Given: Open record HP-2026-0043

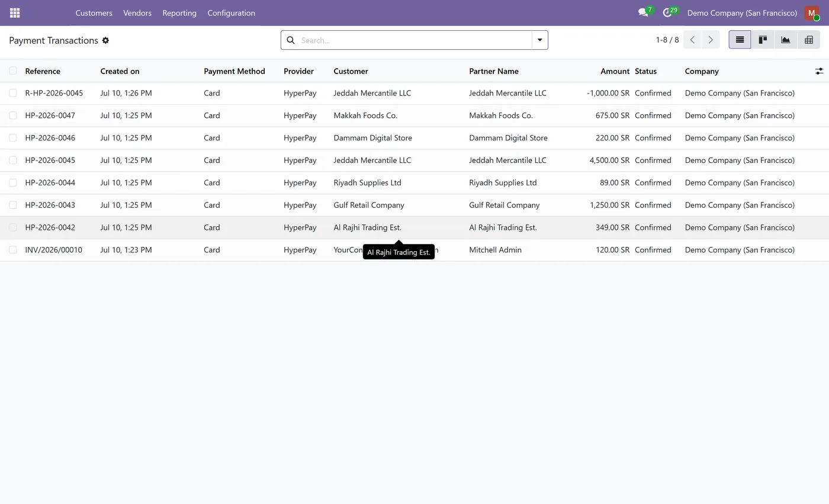Looking at the screenshot, I should click(50, 205).
